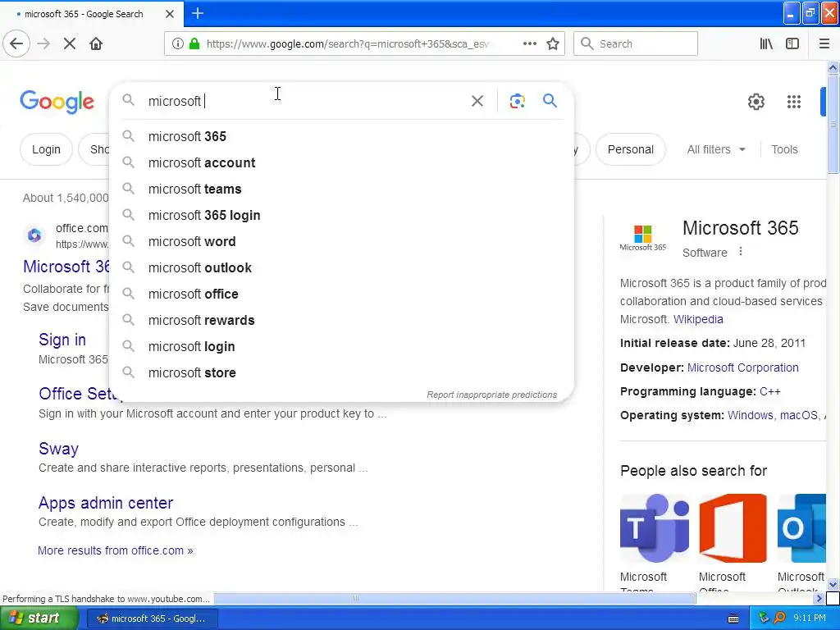The width and height of the screenshot is (840, 630).
Task: Choose suggestion microsoft teams
Action: click(341, 189)
